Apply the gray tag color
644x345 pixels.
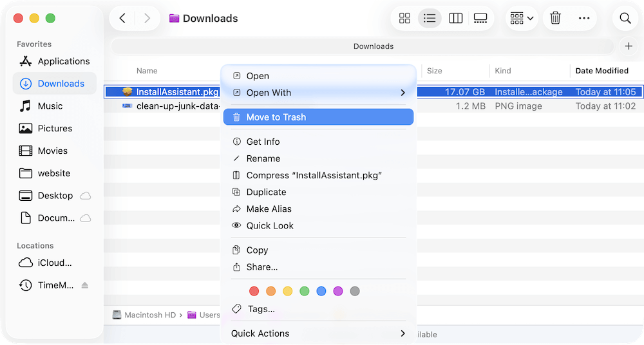pos(355,291)
